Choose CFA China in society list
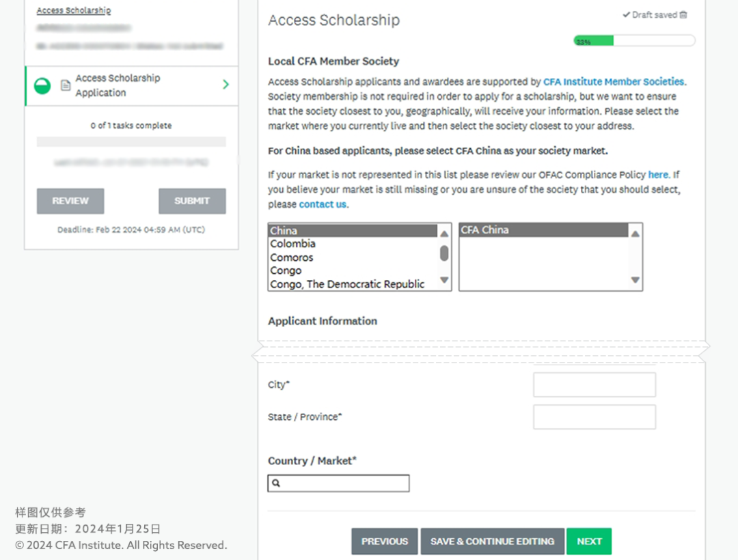 pos(484,230)
